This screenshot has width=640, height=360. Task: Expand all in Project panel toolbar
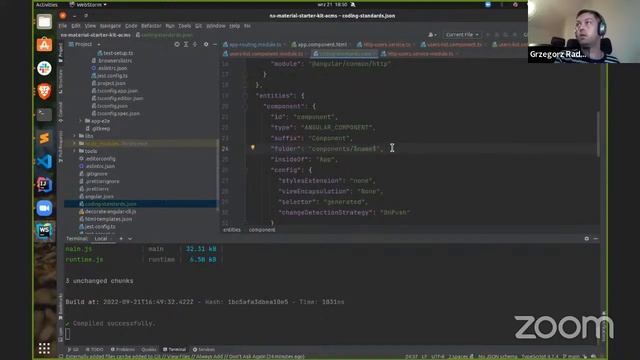(186, 44)
